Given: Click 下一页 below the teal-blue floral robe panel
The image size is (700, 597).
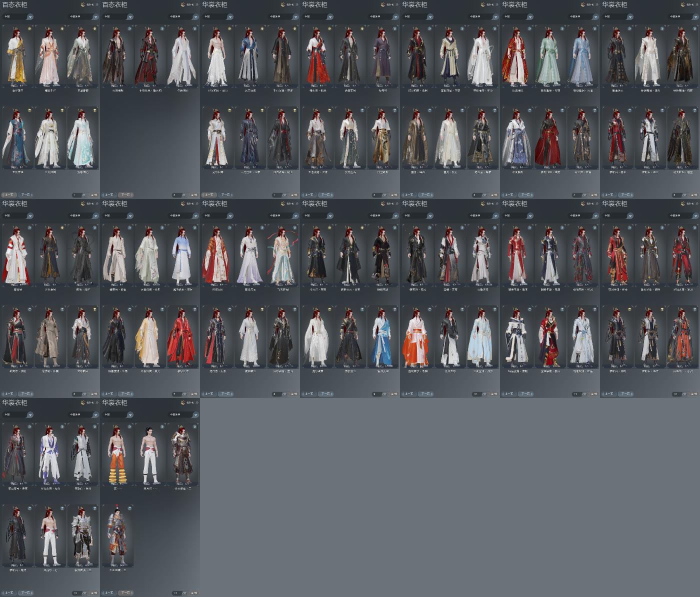Looking at the screenshot, I should (x=26, y=195).
